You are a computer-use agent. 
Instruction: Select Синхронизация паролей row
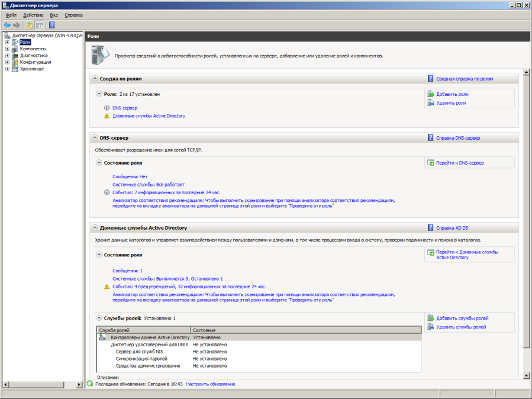tap(259, 359)
